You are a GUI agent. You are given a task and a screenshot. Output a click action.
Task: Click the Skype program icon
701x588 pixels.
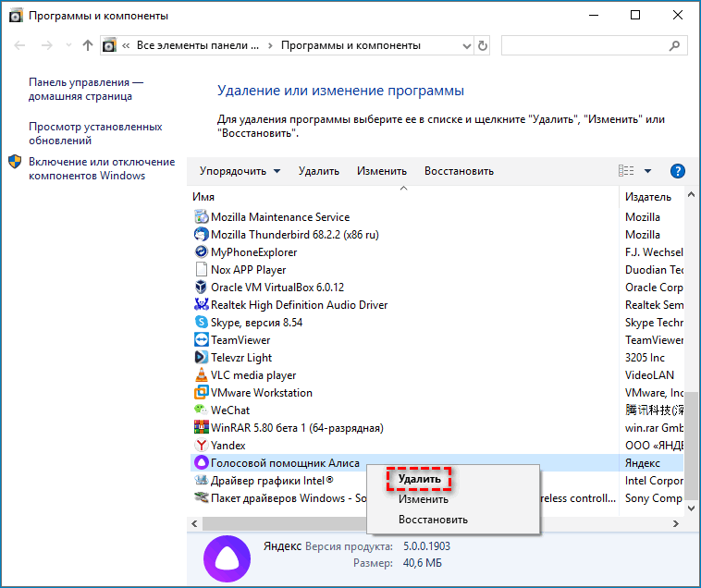pyautogui.click(x=202, y=323)
